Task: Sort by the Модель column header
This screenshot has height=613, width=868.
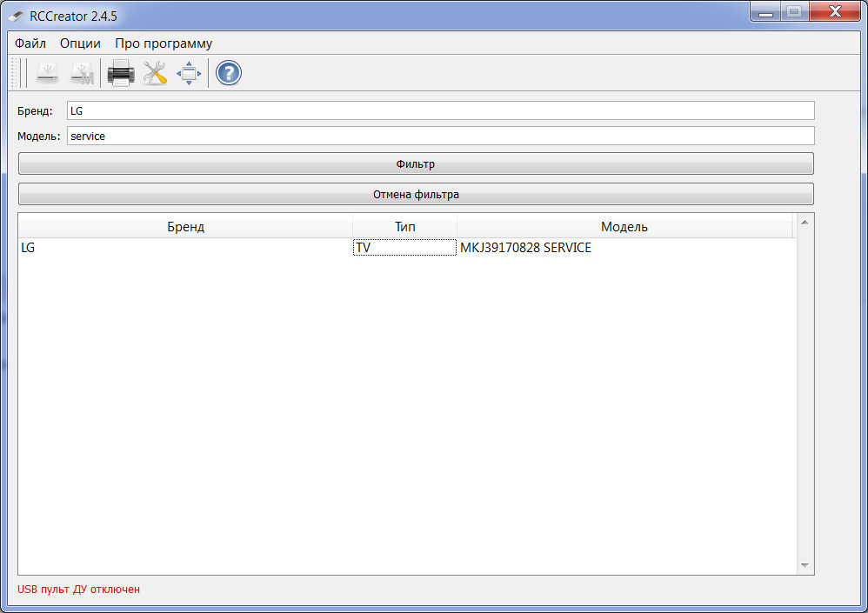Action: 624,227
